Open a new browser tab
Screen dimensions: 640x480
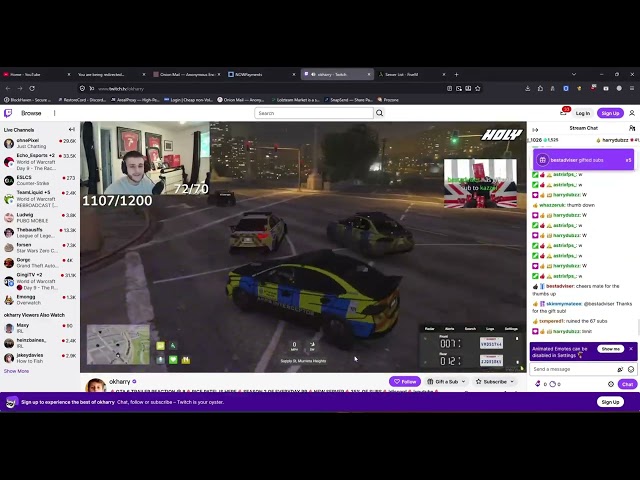point(457,75)
